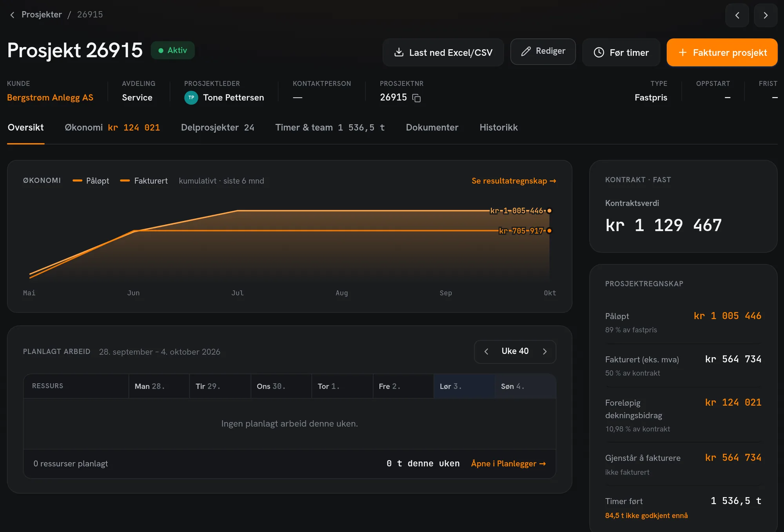The height and width of the screenshot is (532, 784).
Task: Go to previous project arrow button
Action: tap(737, 15)
